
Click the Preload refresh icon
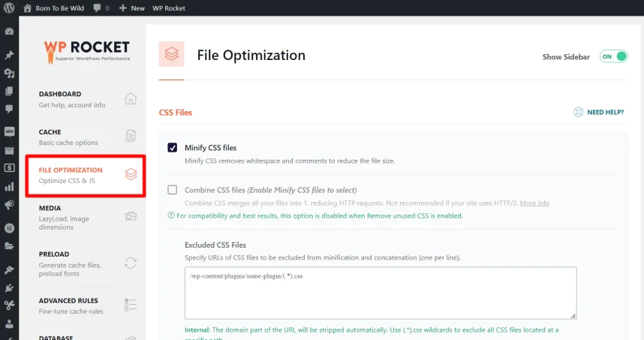tap(131, 263)
